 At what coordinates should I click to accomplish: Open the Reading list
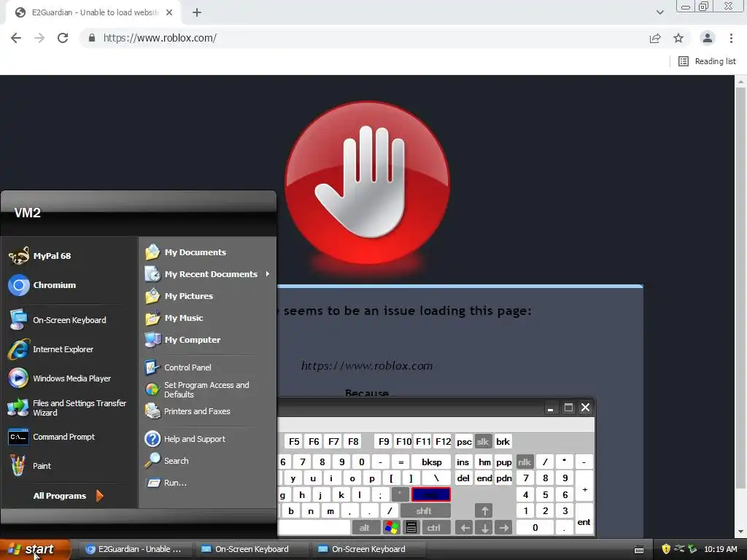[x=707, y=61]
